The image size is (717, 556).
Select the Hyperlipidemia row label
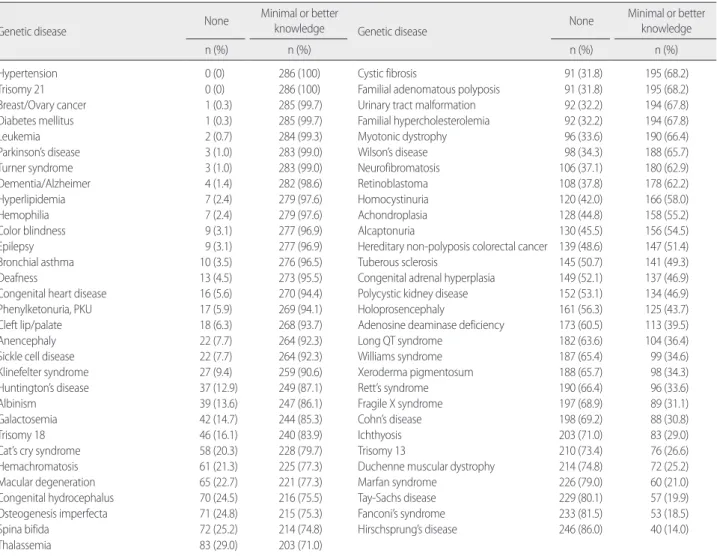coord(32,199)
